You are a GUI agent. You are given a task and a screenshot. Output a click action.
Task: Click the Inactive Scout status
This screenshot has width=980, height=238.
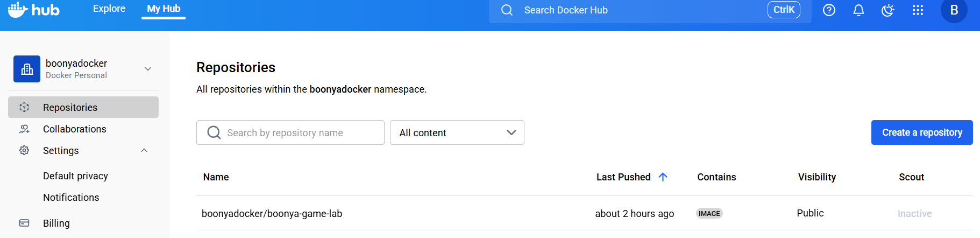click(914, 213)
